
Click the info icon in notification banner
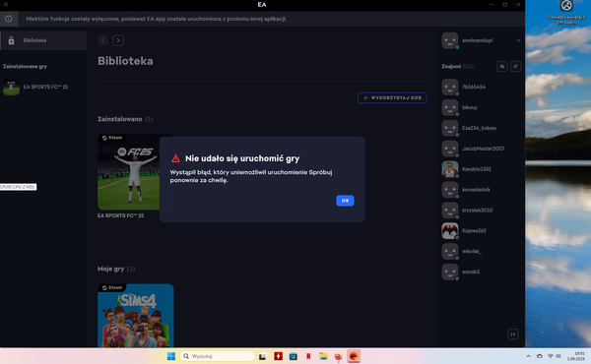[9, 19]
